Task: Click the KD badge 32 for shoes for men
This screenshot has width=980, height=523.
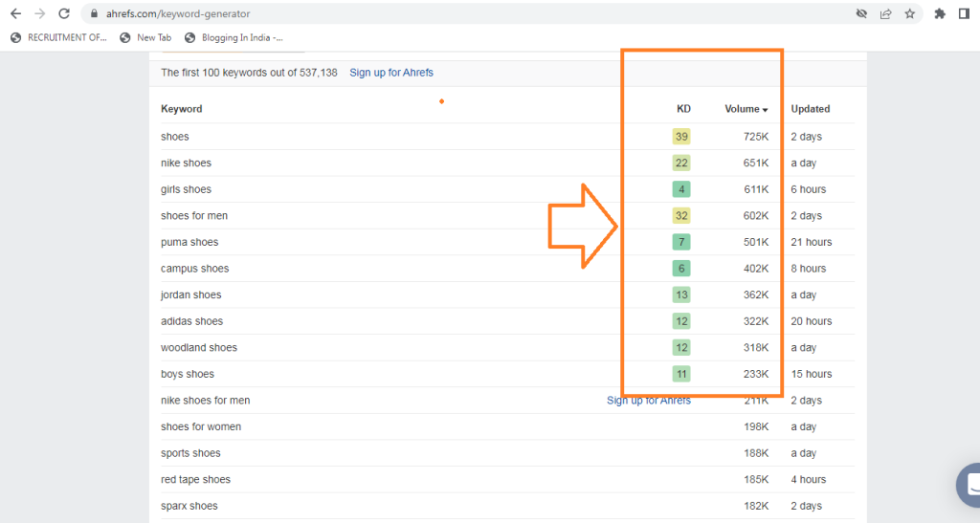Action: 681,216
